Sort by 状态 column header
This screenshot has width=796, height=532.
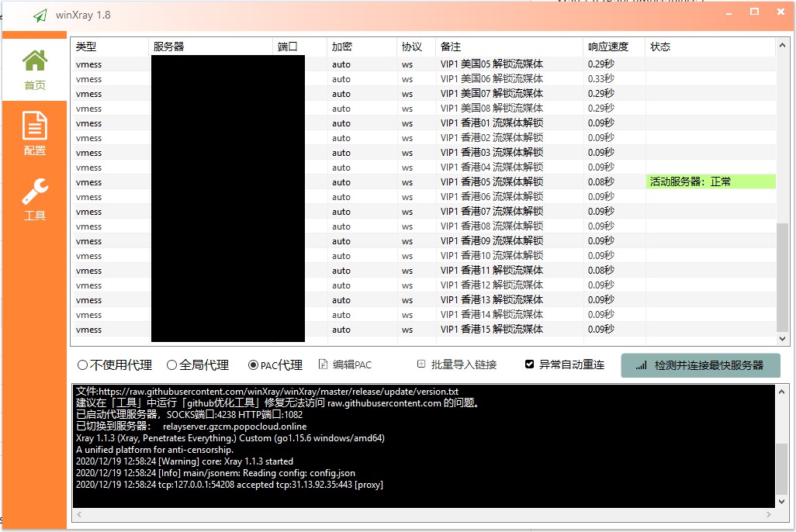tap(710, 47)
